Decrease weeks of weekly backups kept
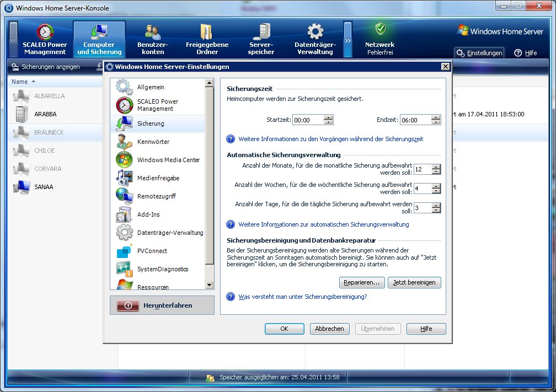Screen dimensions: 556x392 (436, 191)
